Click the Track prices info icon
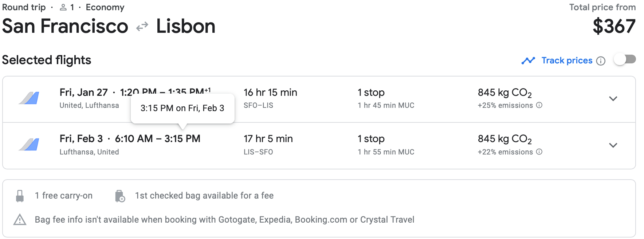This screenshot has height=239, width=644. 601,61
